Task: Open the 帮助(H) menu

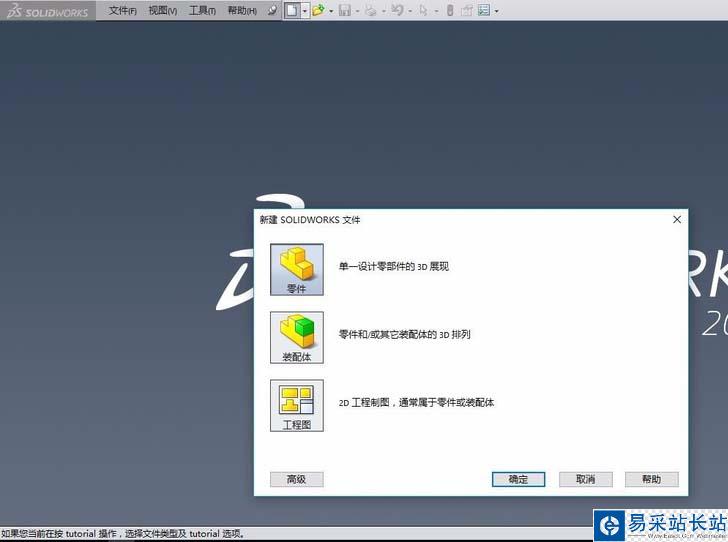Action: [x=242, y=10]
